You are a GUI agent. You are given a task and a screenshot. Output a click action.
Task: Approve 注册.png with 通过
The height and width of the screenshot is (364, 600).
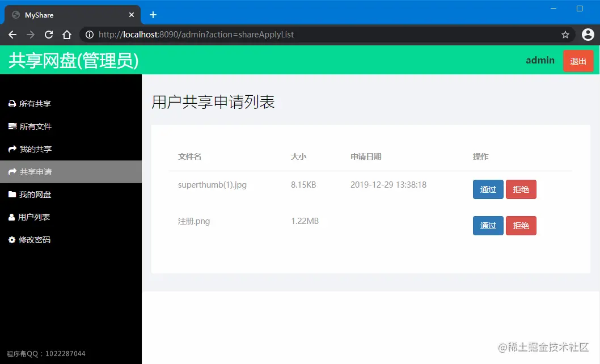tap(488, 226)
